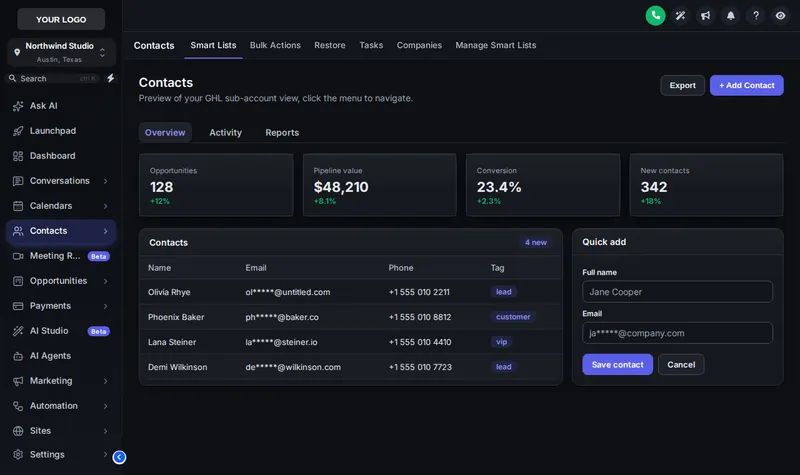800x475 pixels.
Task: Click the AI Agents robot icon
Action: click(18, 356)
